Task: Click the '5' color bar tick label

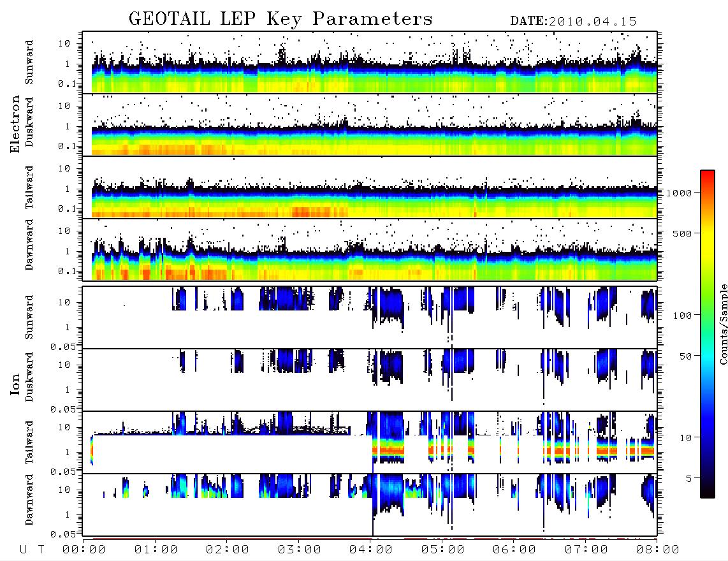Action: coord(689,478)
